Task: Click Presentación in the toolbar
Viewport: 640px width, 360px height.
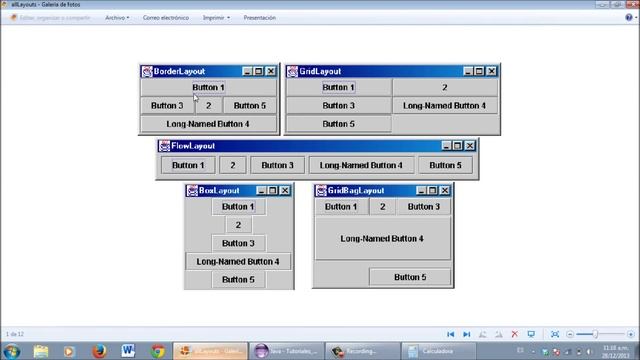Action: (x=260, y=18)
